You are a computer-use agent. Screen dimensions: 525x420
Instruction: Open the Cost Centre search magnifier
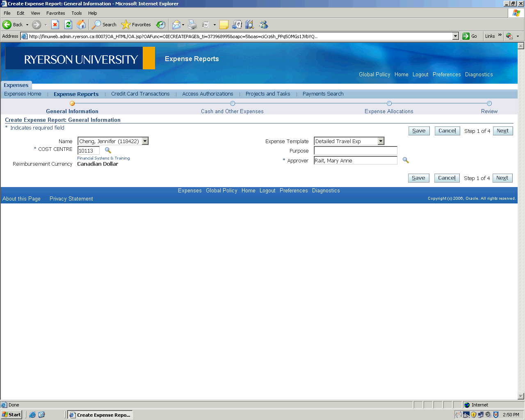tap(108, 151)
